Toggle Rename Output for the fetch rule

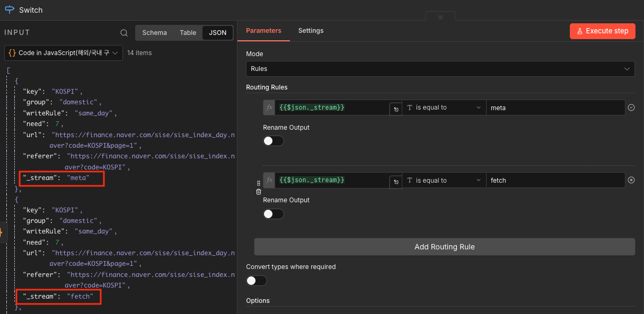(274, 214)
